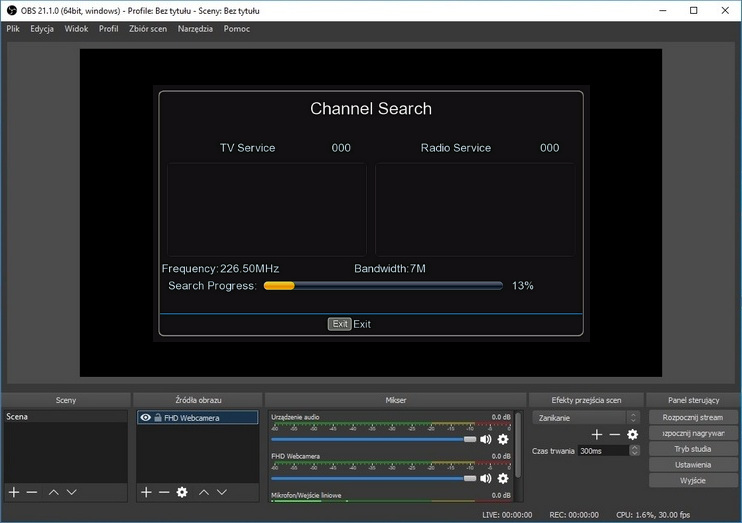Open source properties gear in Źródła obrazu
742x523 pixels.
pyautogui.click(x=182, y=492)
